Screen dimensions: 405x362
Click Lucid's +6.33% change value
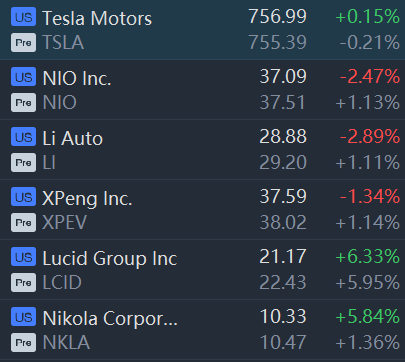click(368, 256)
